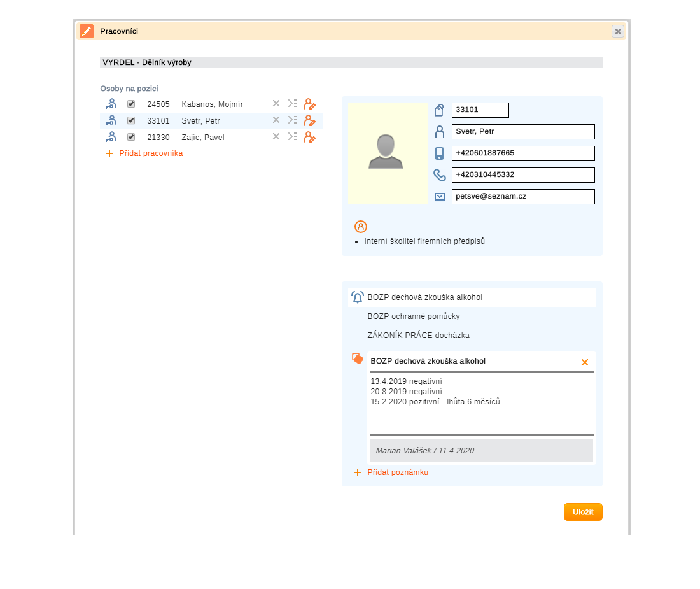The image size is (700, 589).
Task: Close the Pracovníci dialog
Action: coord(618,31)
